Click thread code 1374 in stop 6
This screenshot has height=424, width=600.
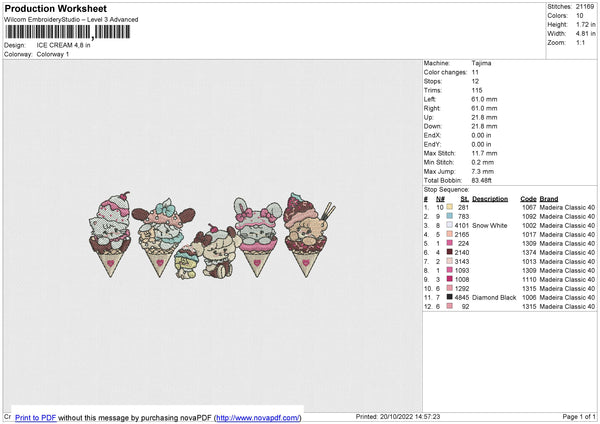pyautogui.click(x=529, y=252)
